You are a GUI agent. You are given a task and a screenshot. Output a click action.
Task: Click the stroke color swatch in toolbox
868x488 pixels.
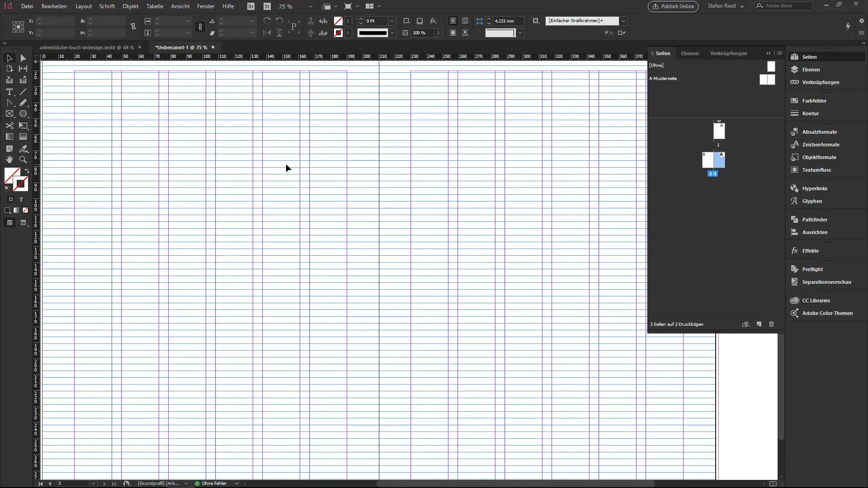coord(21,184)
